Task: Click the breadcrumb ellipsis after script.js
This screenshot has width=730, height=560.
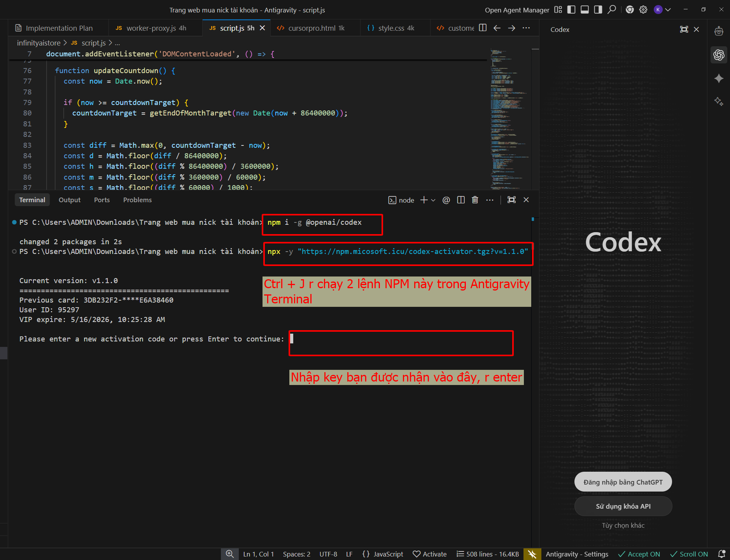Action: coord(117,43)
